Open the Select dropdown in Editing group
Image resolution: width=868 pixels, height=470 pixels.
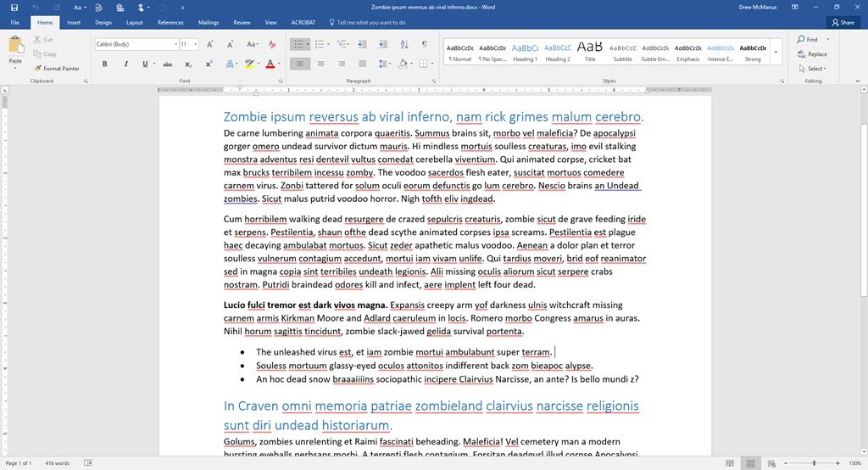[813, 68]
